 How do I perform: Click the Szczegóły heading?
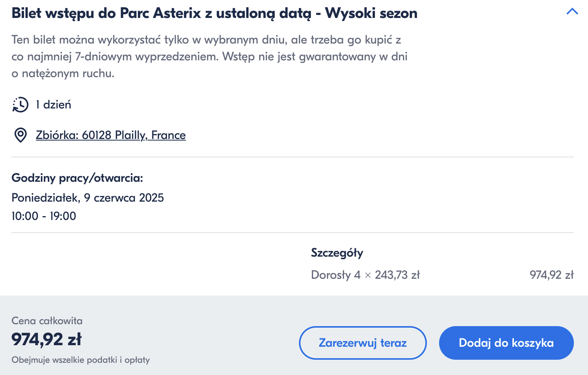[337, 253]
